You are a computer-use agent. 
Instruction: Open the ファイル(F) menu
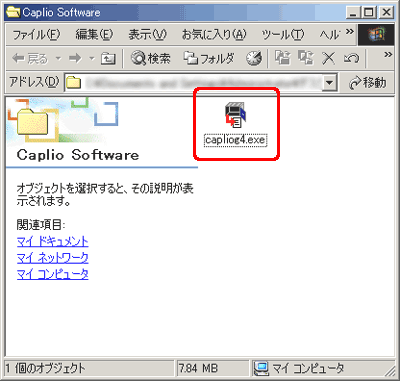tap(36, 34)
